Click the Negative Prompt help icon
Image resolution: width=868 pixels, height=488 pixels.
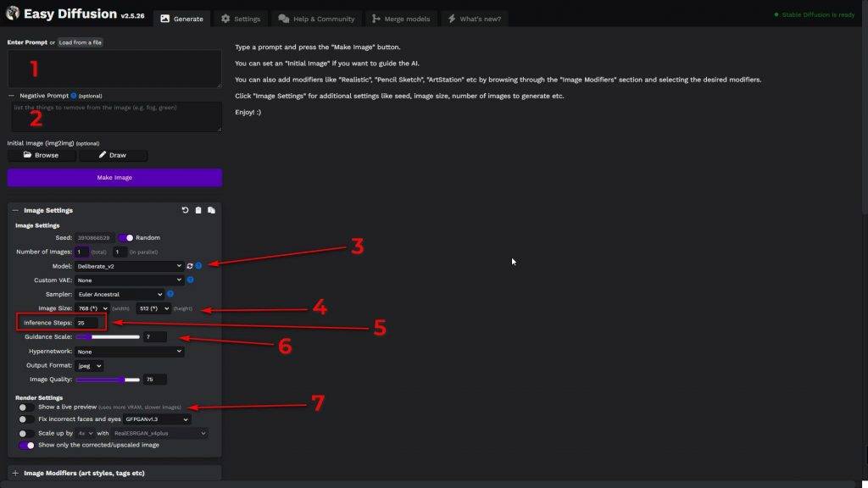click(74, 96)
